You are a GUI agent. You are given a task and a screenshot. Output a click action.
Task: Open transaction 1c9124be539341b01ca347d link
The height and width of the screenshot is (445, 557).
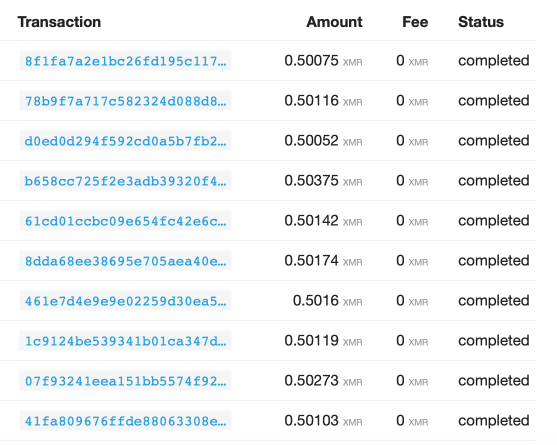tap(125, 341)
